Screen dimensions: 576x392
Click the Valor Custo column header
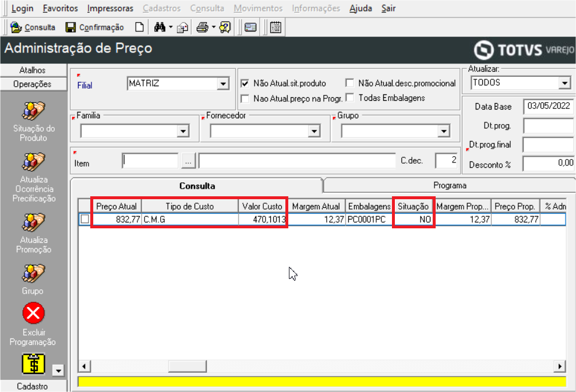262,206
